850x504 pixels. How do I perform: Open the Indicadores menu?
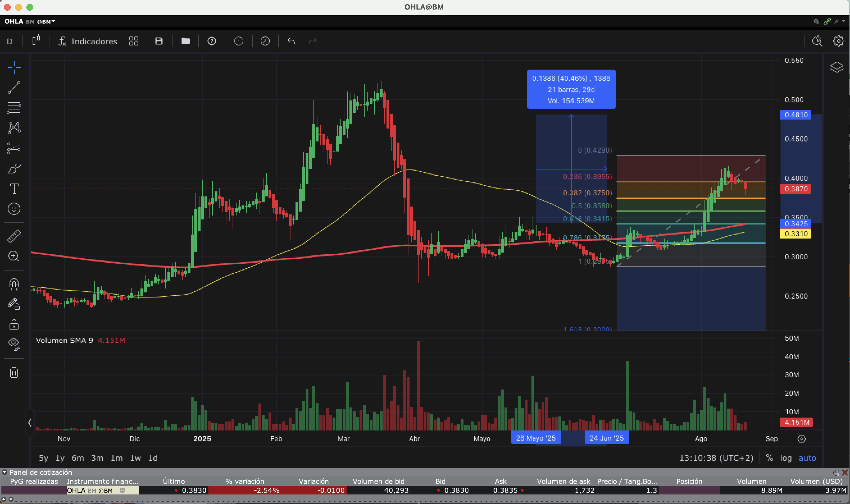coord(88,42)
